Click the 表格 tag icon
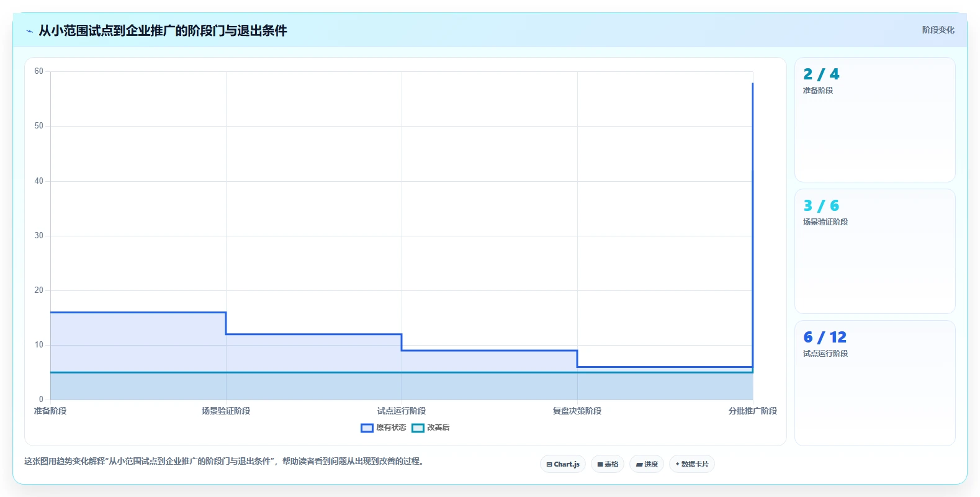980x497 pixels. click(600, 464)
